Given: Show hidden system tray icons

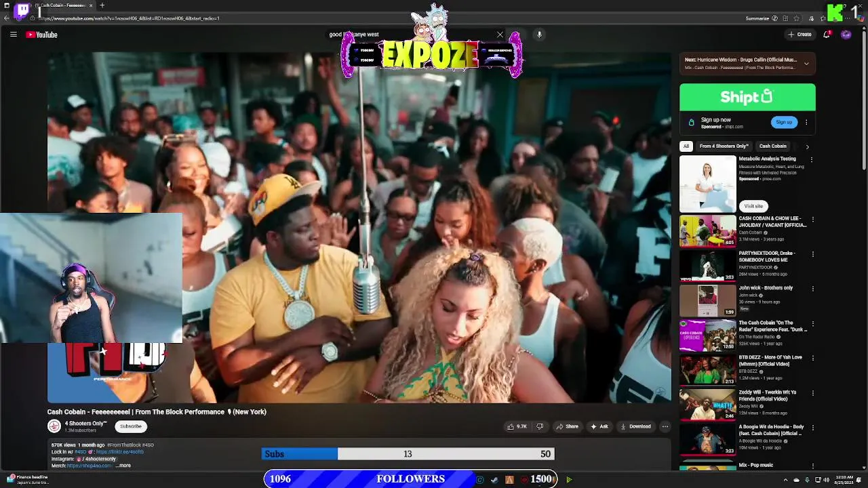Looking at the screenshot, I should [x=787, y=479].
